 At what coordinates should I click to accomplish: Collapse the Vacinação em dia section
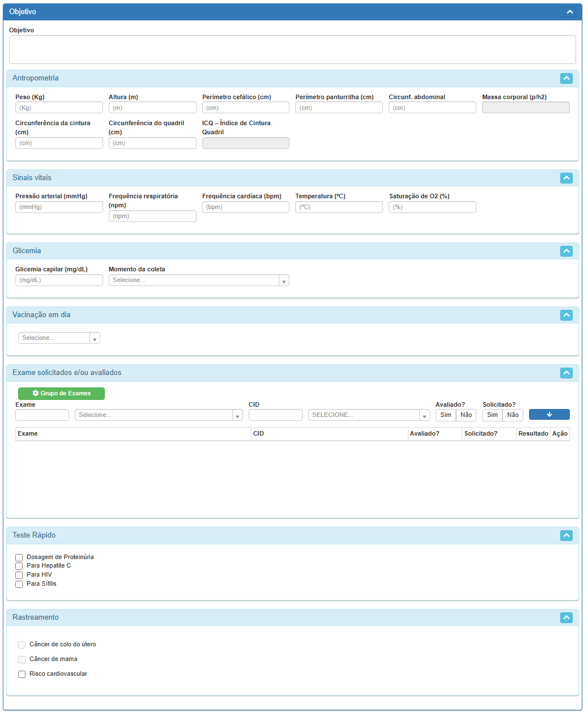click(566, 316)
